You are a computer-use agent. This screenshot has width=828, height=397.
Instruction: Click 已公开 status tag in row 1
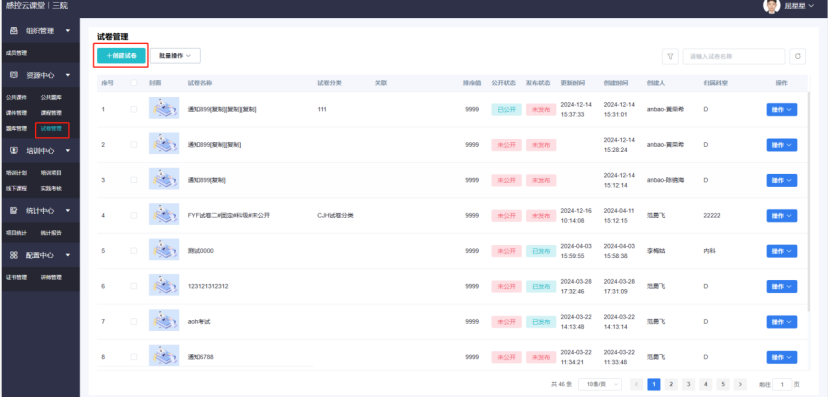506,109
